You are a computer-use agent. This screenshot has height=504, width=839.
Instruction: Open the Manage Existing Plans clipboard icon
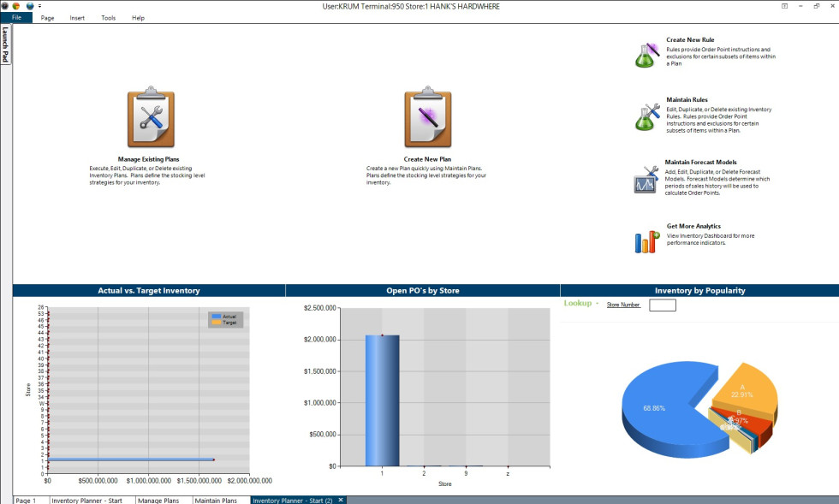[151, 120]
